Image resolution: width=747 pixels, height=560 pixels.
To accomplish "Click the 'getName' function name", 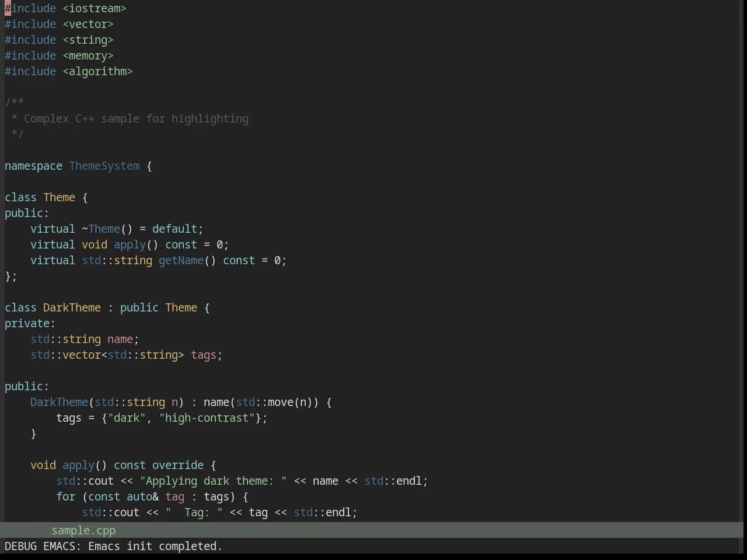I will tap(181, 260).
